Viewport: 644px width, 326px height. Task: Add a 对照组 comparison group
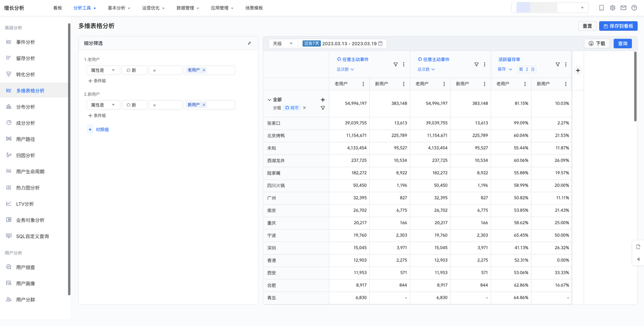click(x=99, y=130)
